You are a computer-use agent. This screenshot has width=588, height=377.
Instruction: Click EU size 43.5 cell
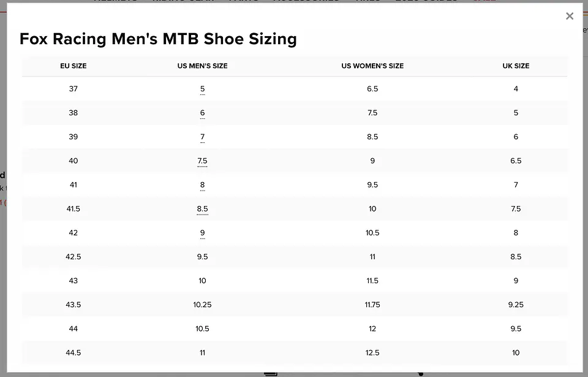tap(73, 305)
